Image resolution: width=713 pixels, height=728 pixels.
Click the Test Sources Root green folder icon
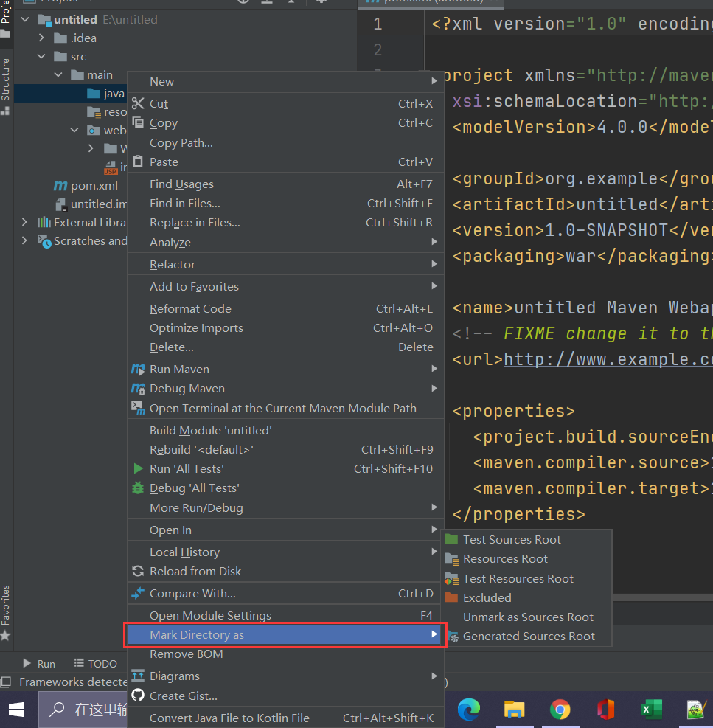pos(451,539)
